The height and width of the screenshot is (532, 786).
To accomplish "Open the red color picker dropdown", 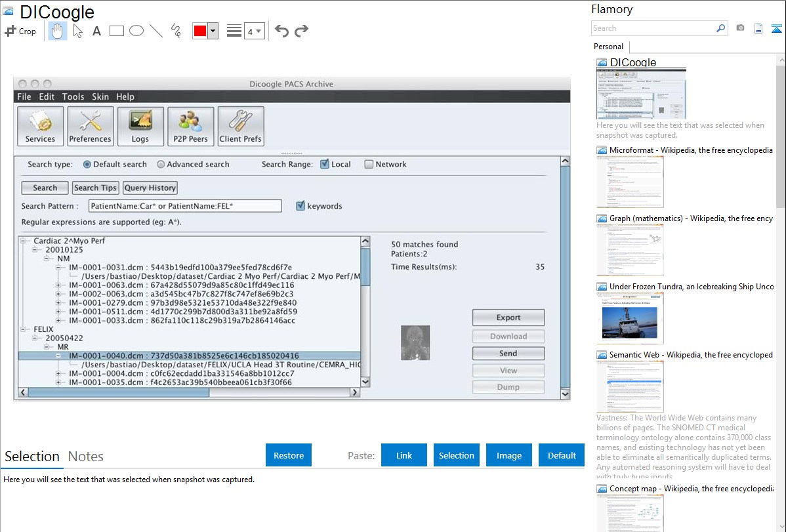I will click(x=213, y=31).
